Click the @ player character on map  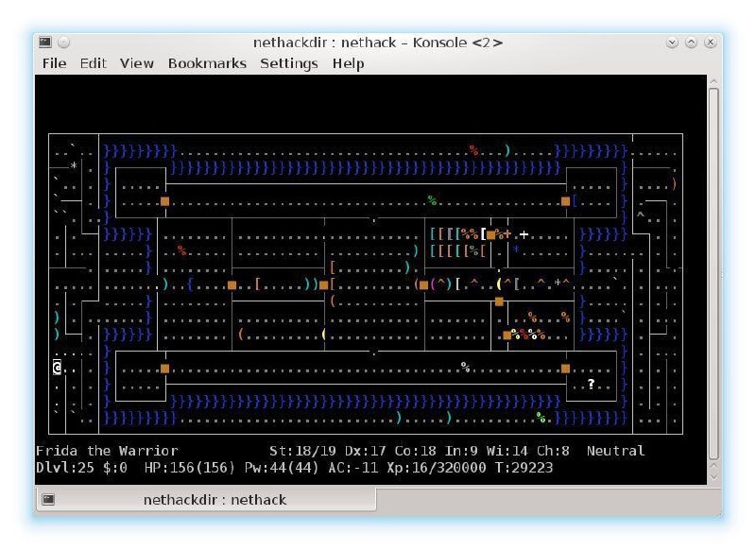[x=57, y=369]
